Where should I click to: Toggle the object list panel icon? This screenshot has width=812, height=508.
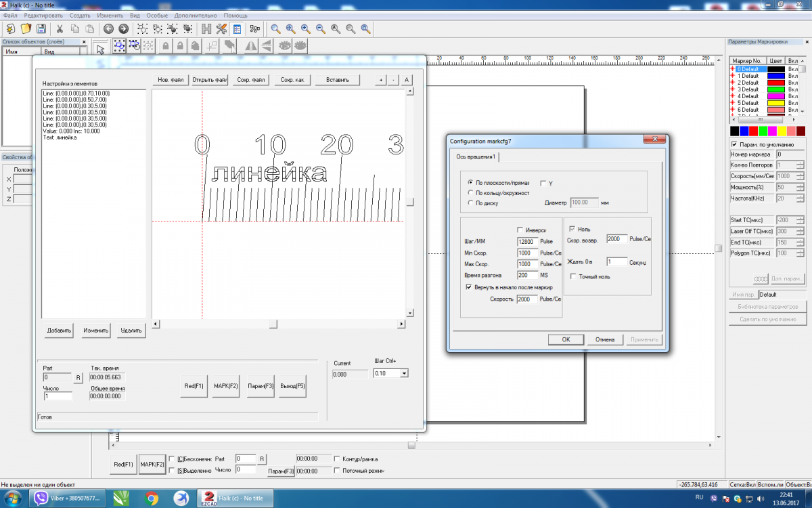click(236, 28)
